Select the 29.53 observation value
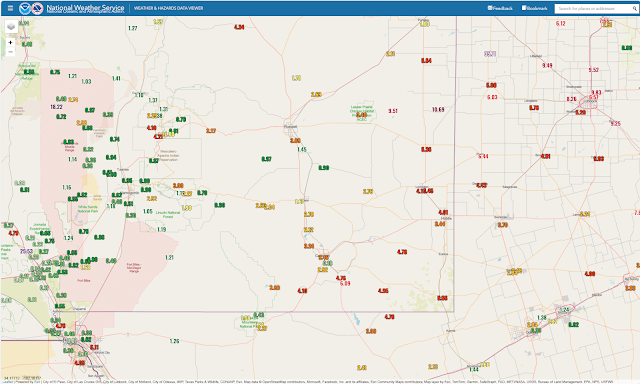This screenshot has width=640, height=384. (x=27, y=251)
